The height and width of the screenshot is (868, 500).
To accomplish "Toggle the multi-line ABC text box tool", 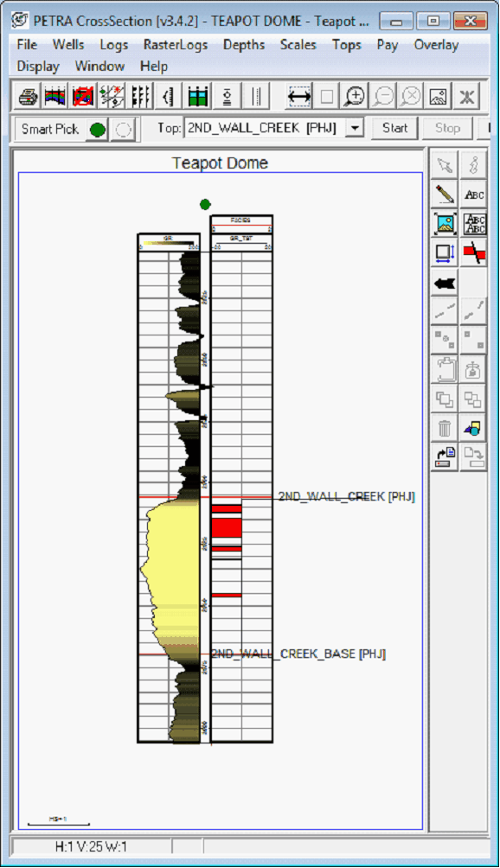I will [x=474, y=223].
